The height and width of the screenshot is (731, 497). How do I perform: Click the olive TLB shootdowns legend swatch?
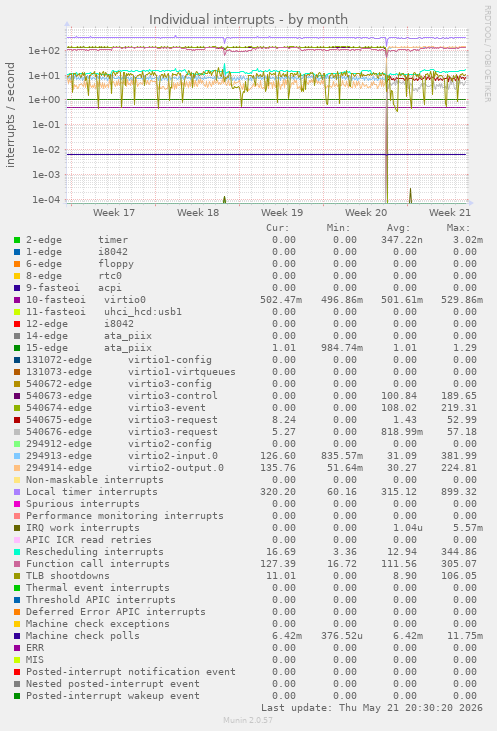(17, 576)
